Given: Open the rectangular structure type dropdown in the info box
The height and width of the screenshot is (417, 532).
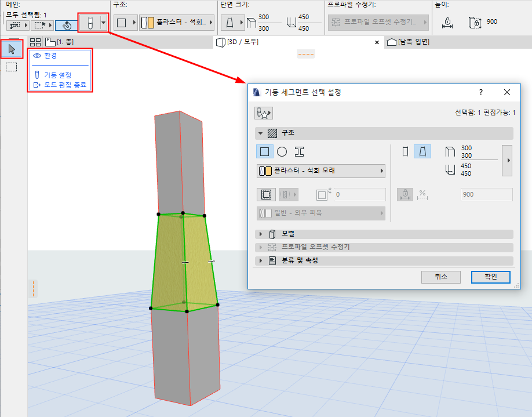Looking at the screenshot, I should [125, 23].
